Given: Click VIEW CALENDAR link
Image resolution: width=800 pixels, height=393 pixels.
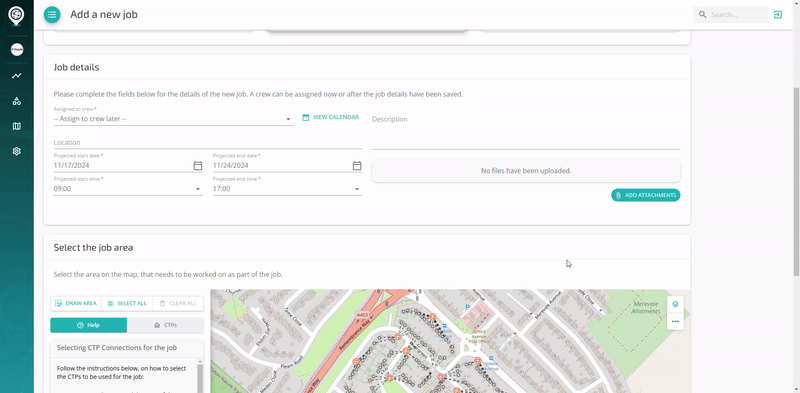Looking at the screenshot, I should (x=331, y=117).
